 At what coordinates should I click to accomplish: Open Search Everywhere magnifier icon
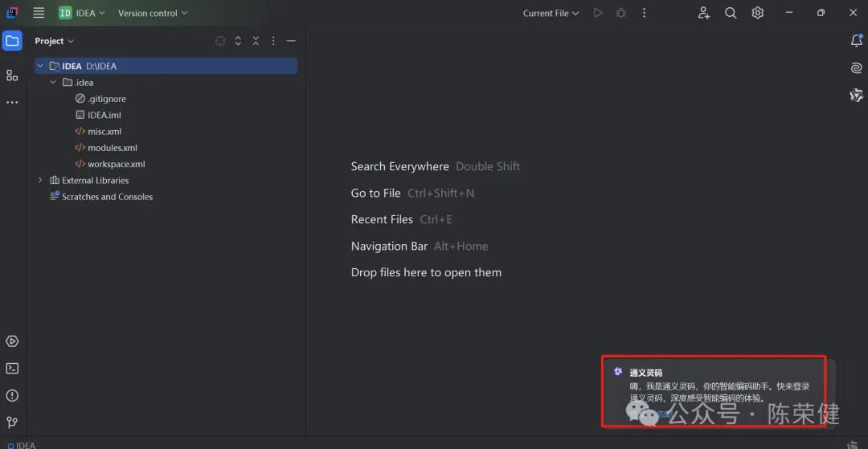(731, 13)
